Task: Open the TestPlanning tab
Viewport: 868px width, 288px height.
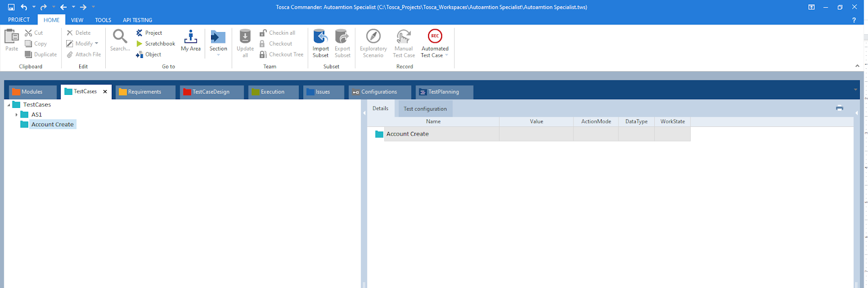Action: [x=444, y=92]
